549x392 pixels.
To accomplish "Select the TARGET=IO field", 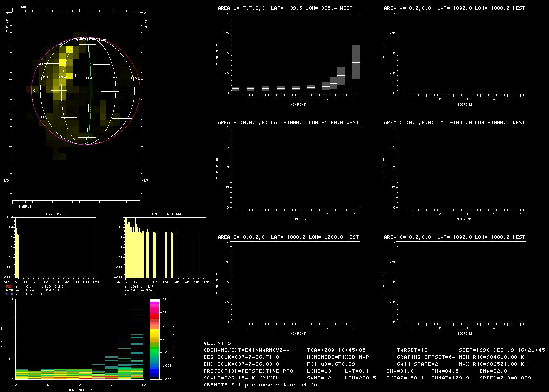I will [412, 350].
